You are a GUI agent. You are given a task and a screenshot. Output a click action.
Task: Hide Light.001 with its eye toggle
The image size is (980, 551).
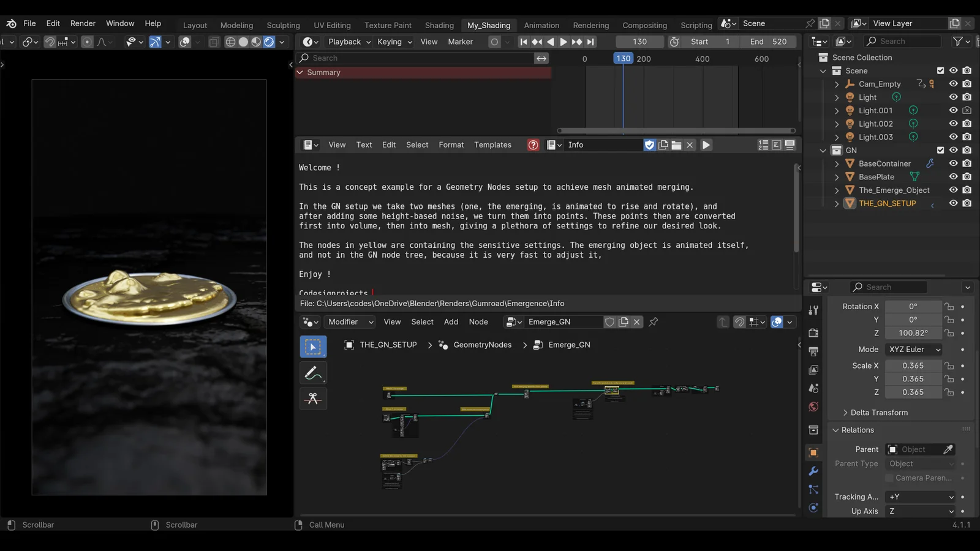click(x=953, y=110)
